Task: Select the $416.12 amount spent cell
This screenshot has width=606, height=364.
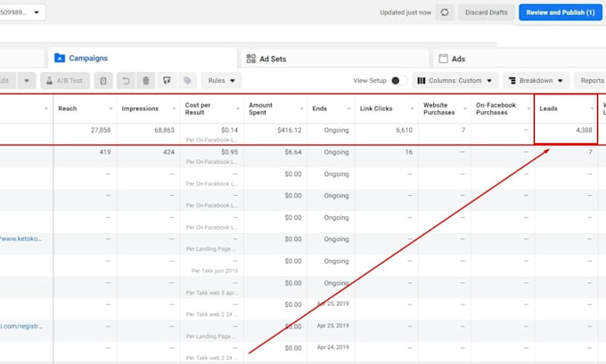Action: tap(289, 130)
